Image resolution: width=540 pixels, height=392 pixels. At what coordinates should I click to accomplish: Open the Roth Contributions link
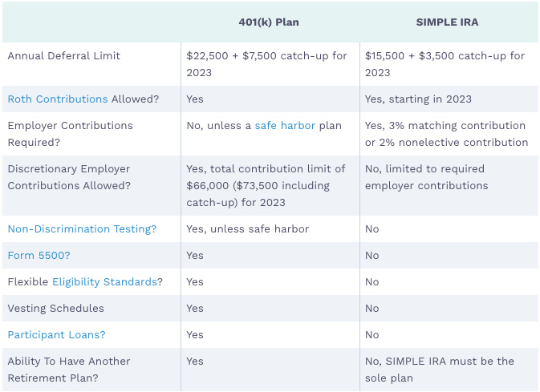coord(58,99)
